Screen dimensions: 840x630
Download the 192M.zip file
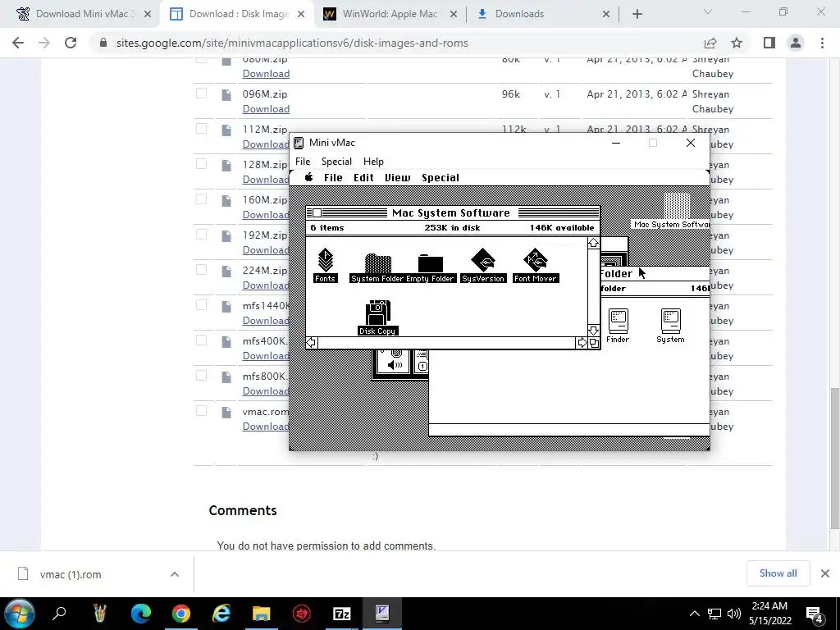pyautogui.click(x=266, y=249)
